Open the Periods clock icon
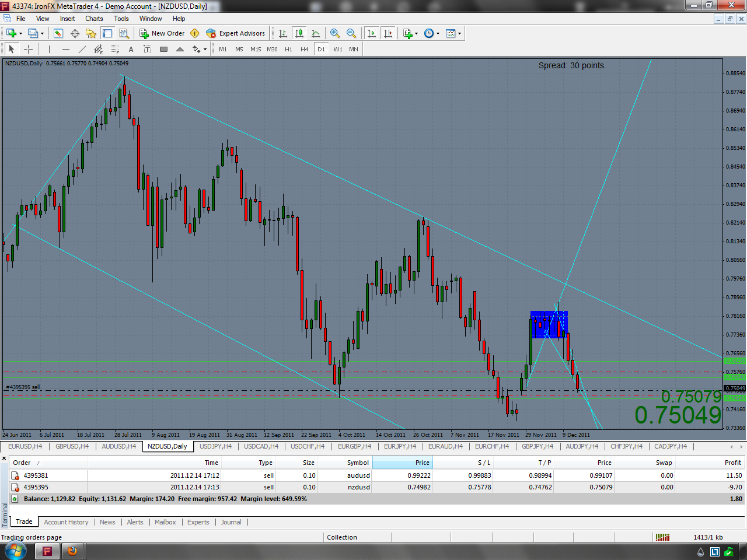The width and height of the screenshot is (747, 560). 429,33
